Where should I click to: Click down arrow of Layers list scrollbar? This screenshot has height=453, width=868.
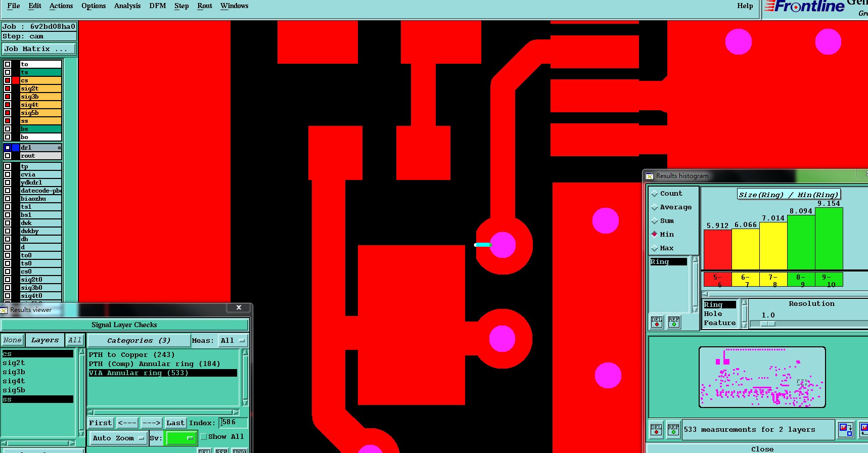tap(81, 433)
